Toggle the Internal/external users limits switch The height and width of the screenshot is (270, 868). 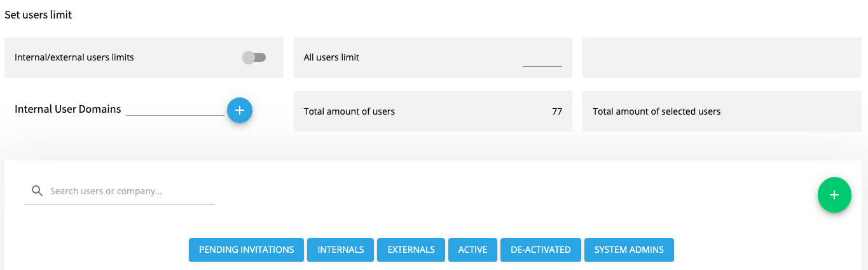(254, 57)
